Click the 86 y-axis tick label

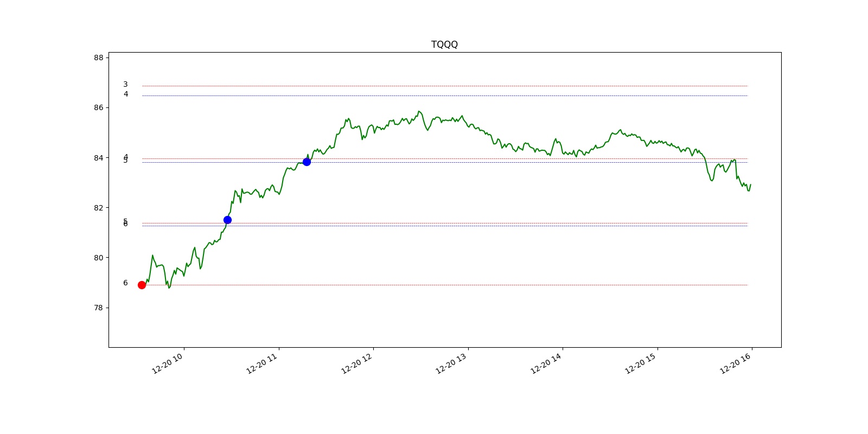point(98,107)
